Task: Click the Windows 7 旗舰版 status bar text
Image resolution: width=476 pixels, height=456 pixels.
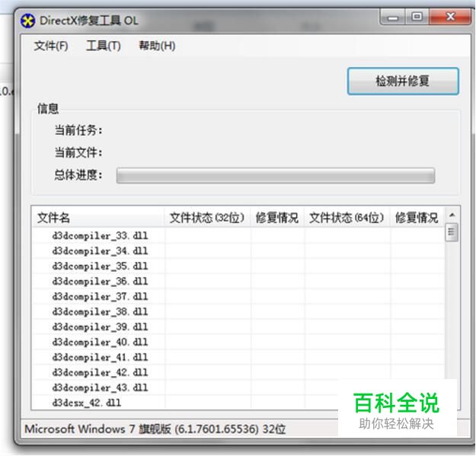Action: [155, 429]
